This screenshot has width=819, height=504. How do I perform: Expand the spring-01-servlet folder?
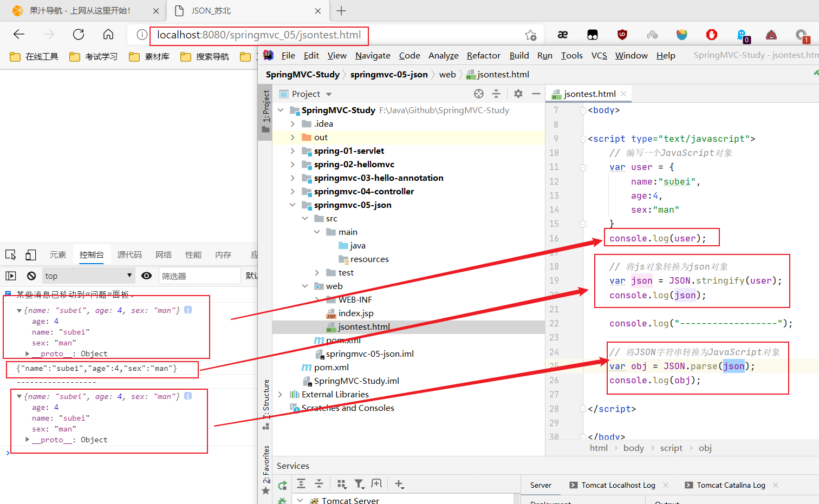[x=292, y=151]
